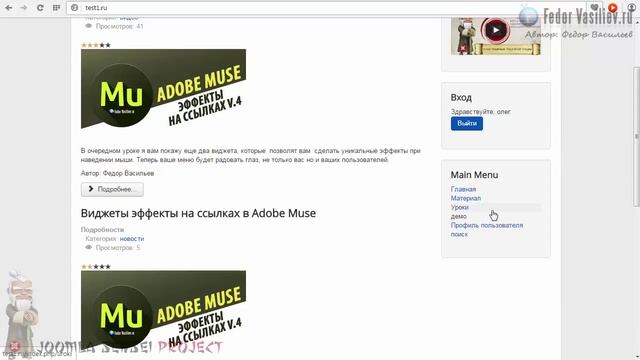Click the page vertical scrollbar thumb
640x360 pixels.
(637, 137)
